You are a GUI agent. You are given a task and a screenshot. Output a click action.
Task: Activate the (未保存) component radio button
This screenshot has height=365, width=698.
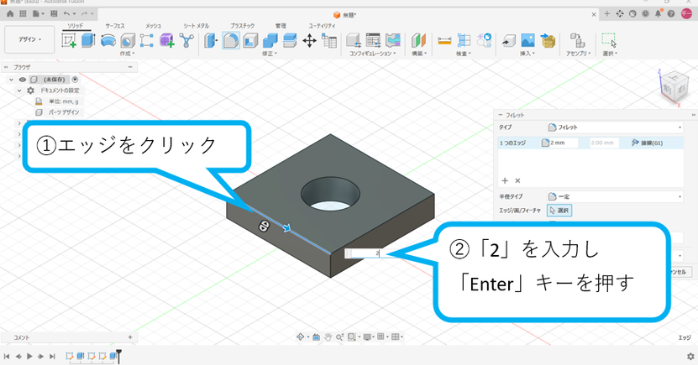pos(75,79)
